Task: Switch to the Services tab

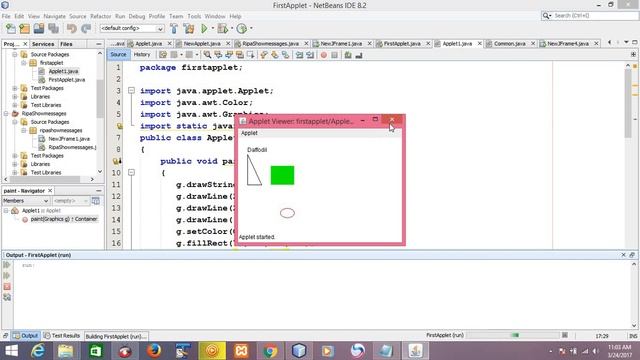Action: [43, 44]
